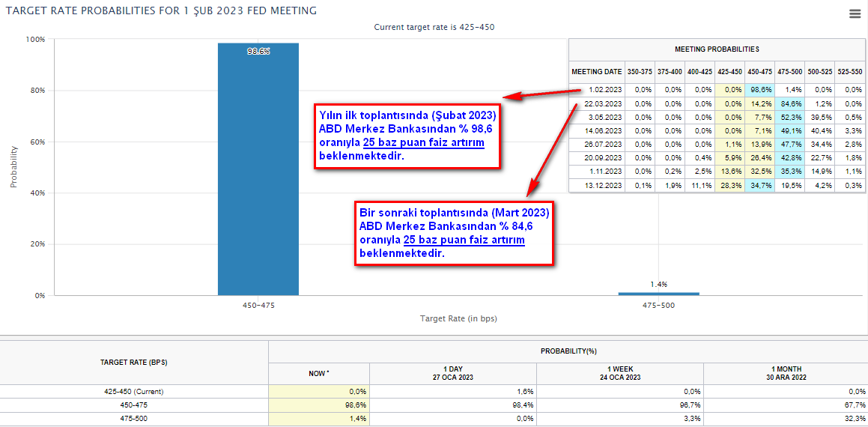Viewport: 868px width, 427px height.
Task: Click the '1 MONTH 30 ARA 2022' column header
Action: pyautogui.click(x=786, y=374)
